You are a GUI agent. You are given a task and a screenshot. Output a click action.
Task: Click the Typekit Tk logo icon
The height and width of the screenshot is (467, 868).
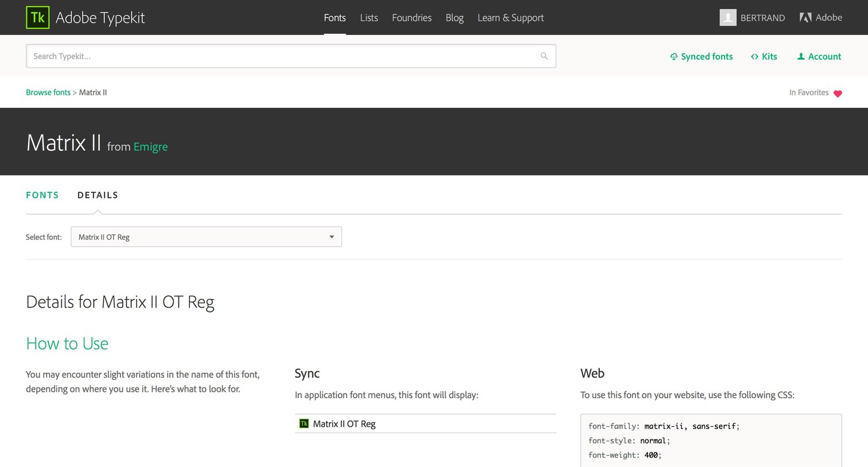click(x=38, y=17)
